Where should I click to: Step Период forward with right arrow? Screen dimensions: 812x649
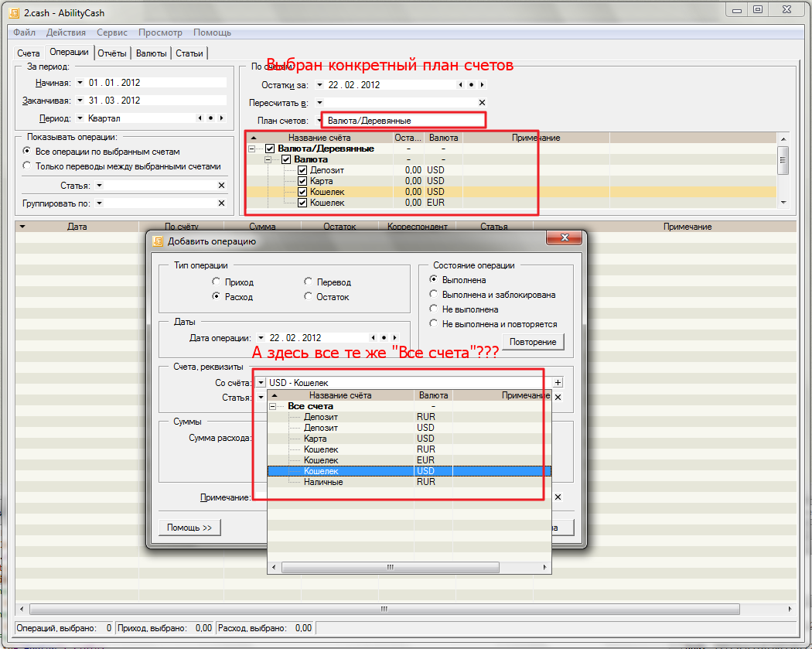tap(221, 118)
